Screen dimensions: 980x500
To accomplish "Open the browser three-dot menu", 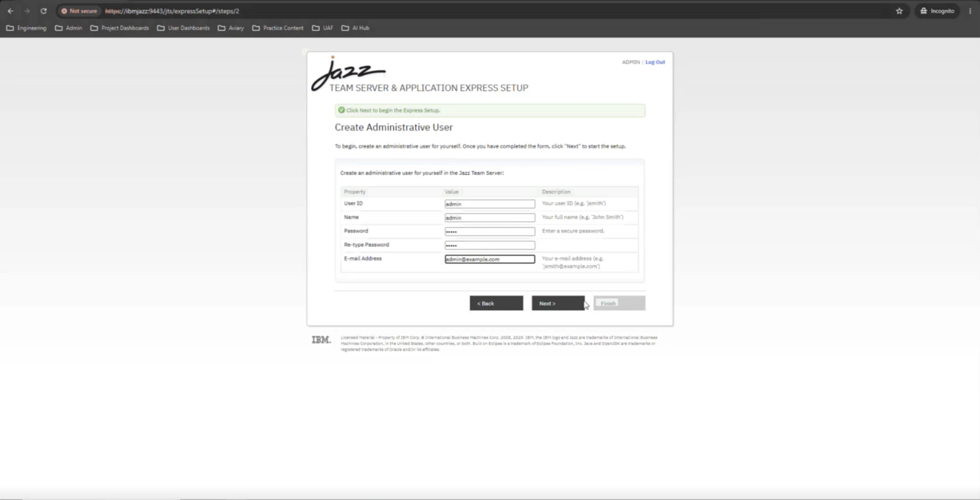I will [970, 11].
